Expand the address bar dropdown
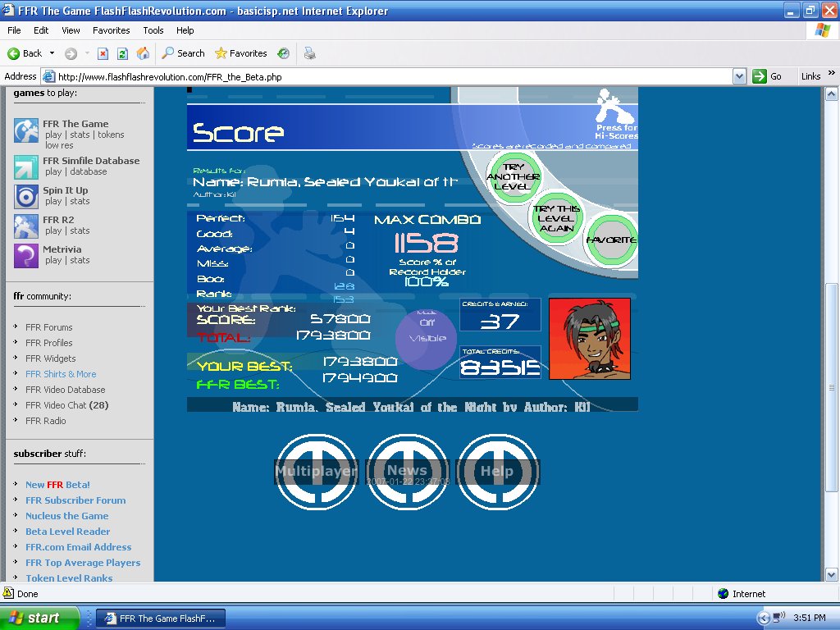 739,76
